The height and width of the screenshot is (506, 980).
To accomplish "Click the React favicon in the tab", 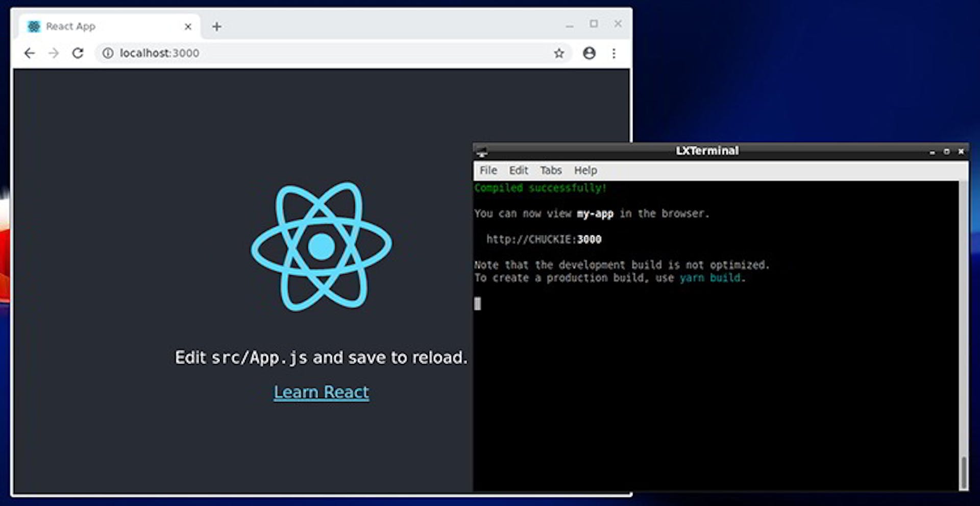I will [x=34, y=27].
